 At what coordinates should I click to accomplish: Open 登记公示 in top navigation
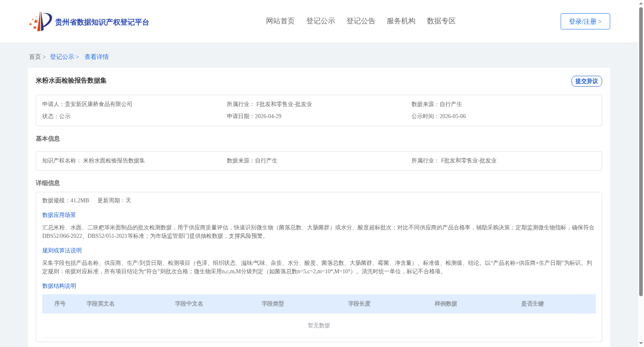320,21
